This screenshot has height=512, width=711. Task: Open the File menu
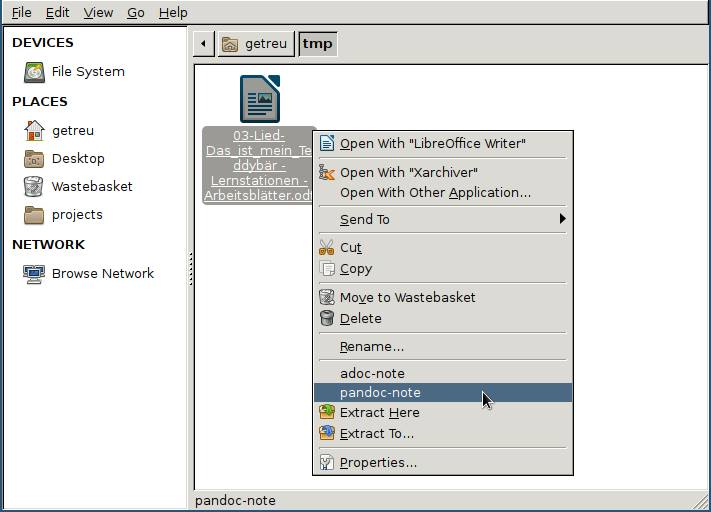coord(21,12)
